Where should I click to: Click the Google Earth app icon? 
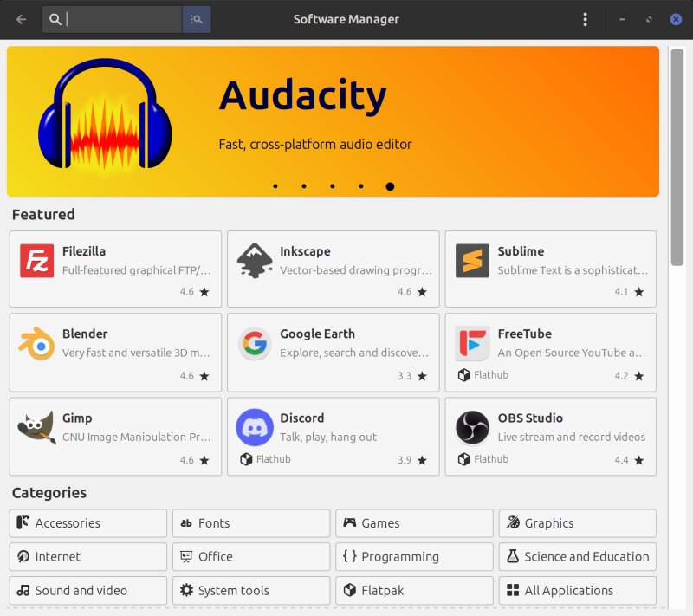[255, 343]
